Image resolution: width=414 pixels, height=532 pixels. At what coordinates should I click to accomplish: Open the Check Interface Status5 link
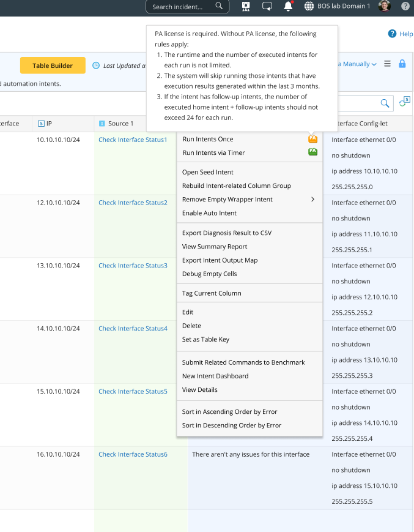click(x=133, y=391)
